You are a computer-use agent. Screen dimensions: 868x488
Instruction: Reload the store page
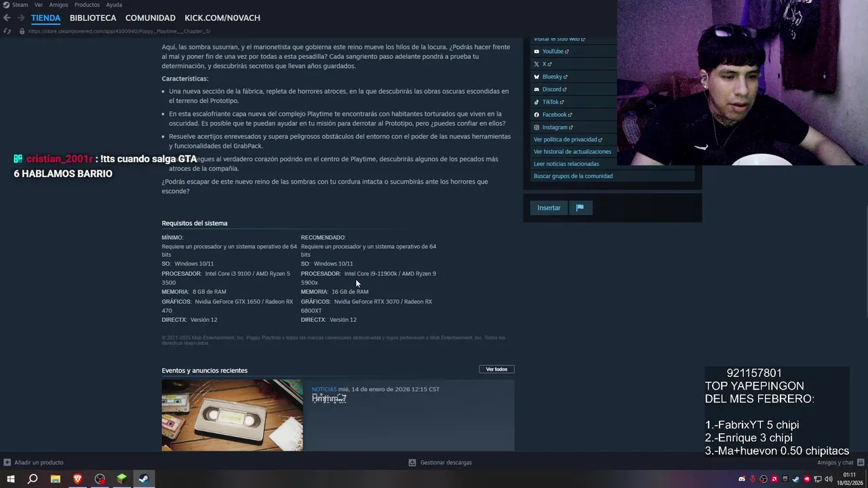coord(7,31)
